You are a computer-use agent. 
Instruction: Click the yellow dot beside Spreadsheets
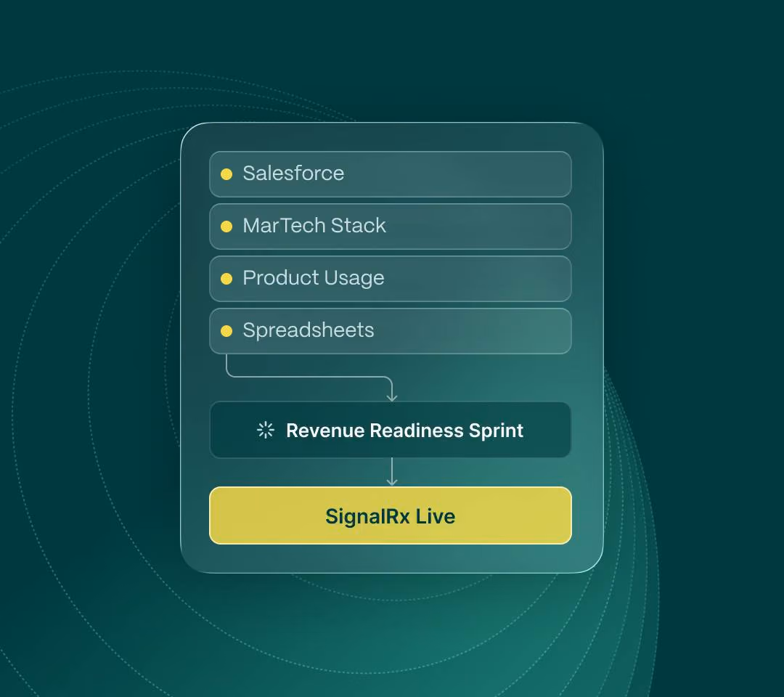(226, 331)
